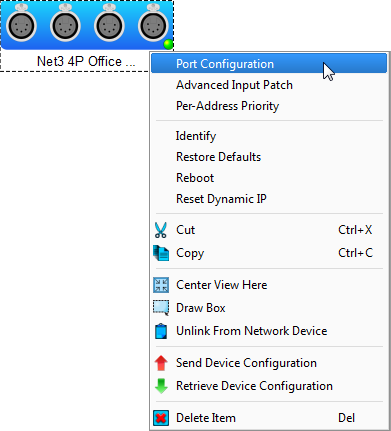This screenshot has width=391, height=431.
Task: Click the Copy pages icon
Action: 161,253
